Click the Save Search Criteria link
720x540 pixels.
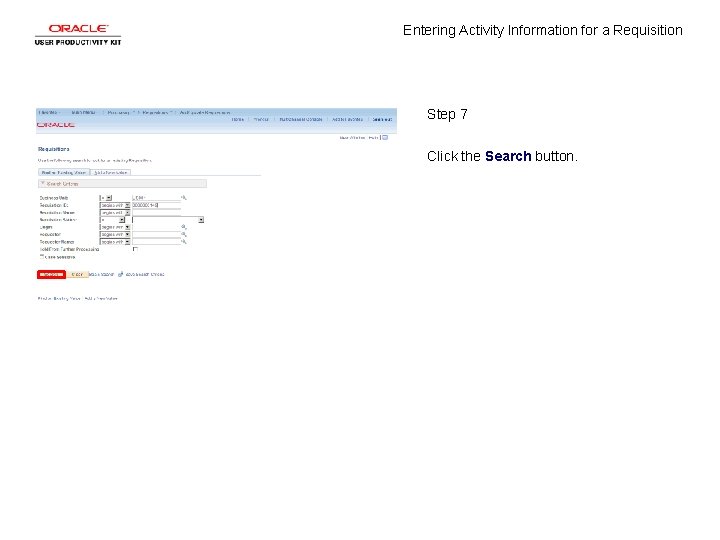pyautogui.click(x=145, y=275)
